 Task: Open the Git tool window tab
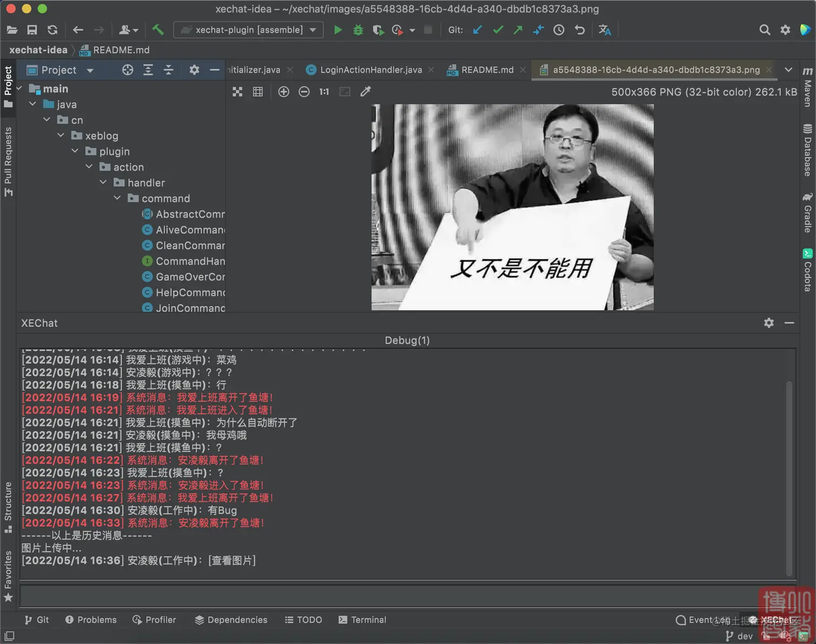coord(37,620)
